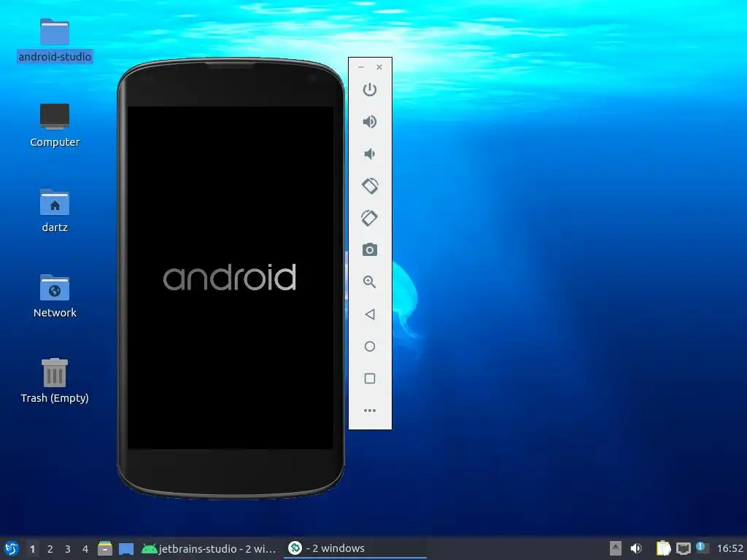This screenshot has width=747, height=560.
Task: Select the Trash (Empty) desktop icon
Action: point(54,381)
